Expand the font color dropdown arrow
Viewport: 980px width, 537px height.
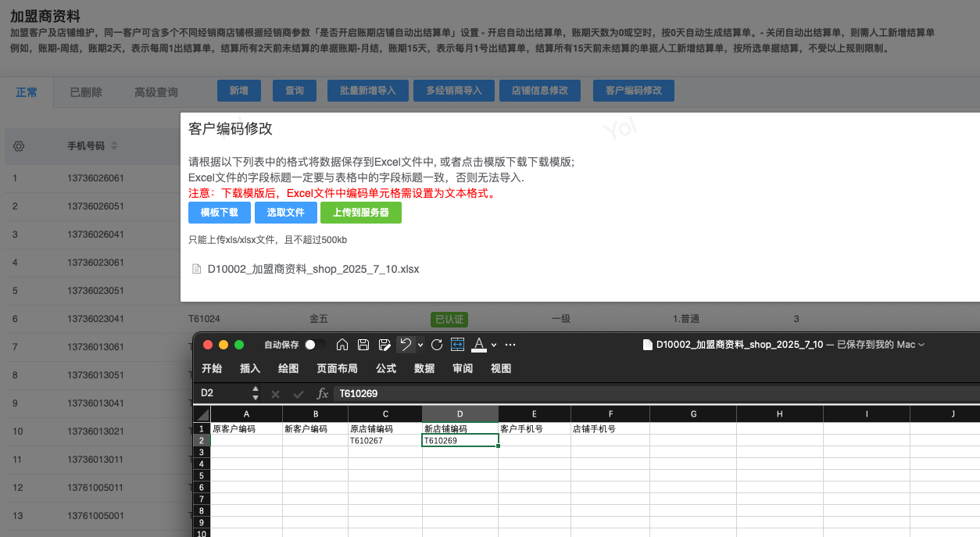pos(495,345)
